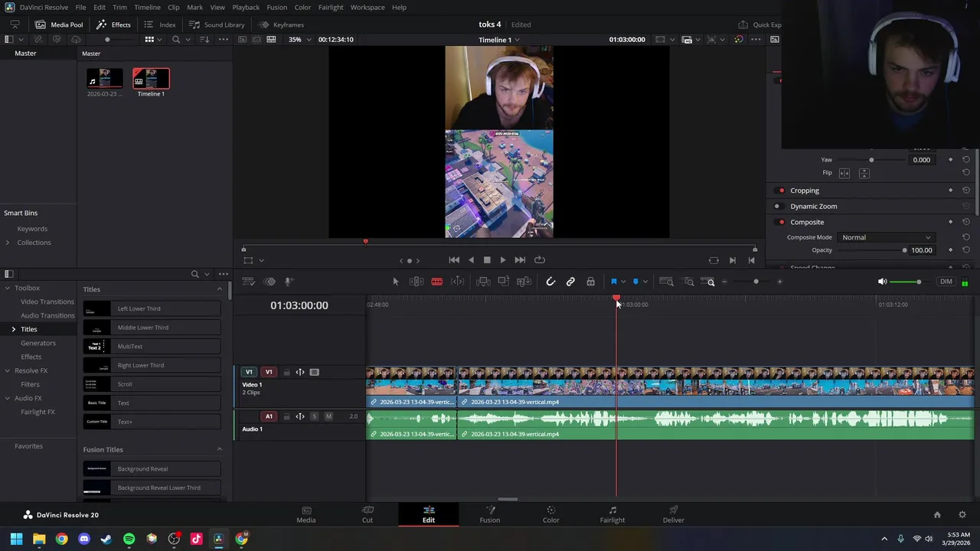Toggle loop playback

(540, 260)
